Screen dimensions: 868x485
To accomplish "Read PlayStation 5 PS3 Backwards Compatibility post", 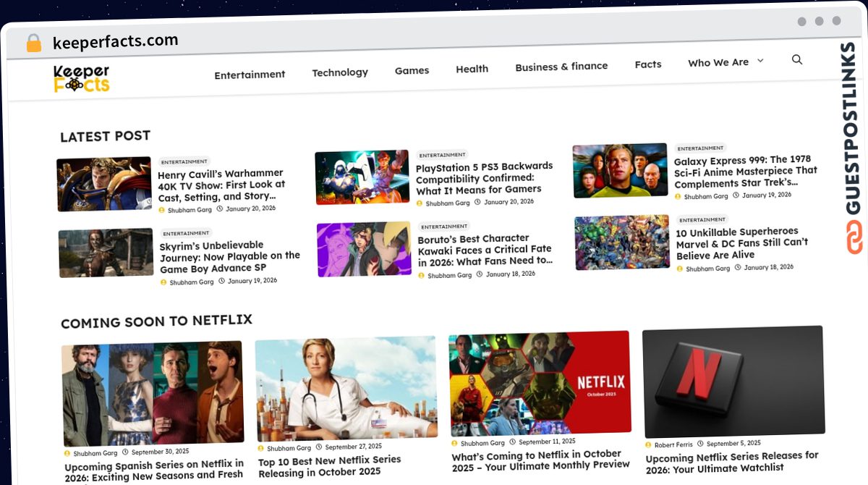I will point(484,178).
